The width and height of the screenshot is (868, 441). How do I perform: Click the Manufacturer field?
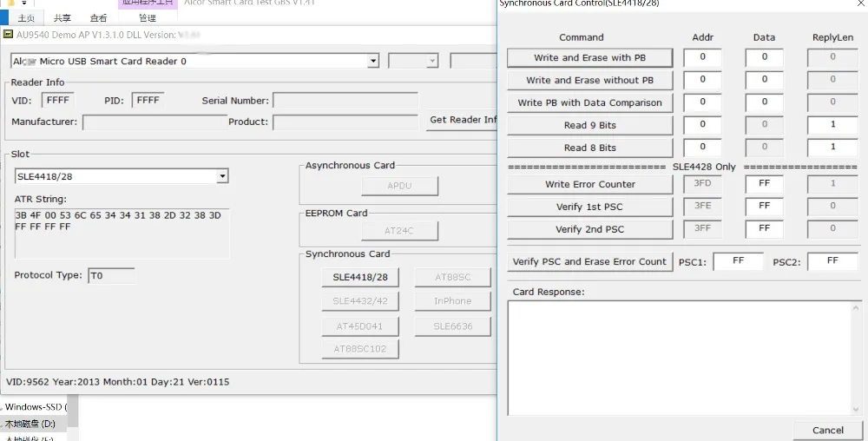pyautogui.click(x=155, y=122)
